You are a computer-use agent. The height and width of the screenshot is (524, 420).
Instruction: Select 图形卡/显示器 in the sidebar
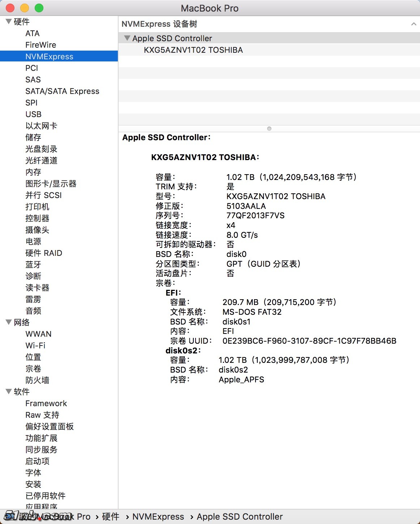51,184
